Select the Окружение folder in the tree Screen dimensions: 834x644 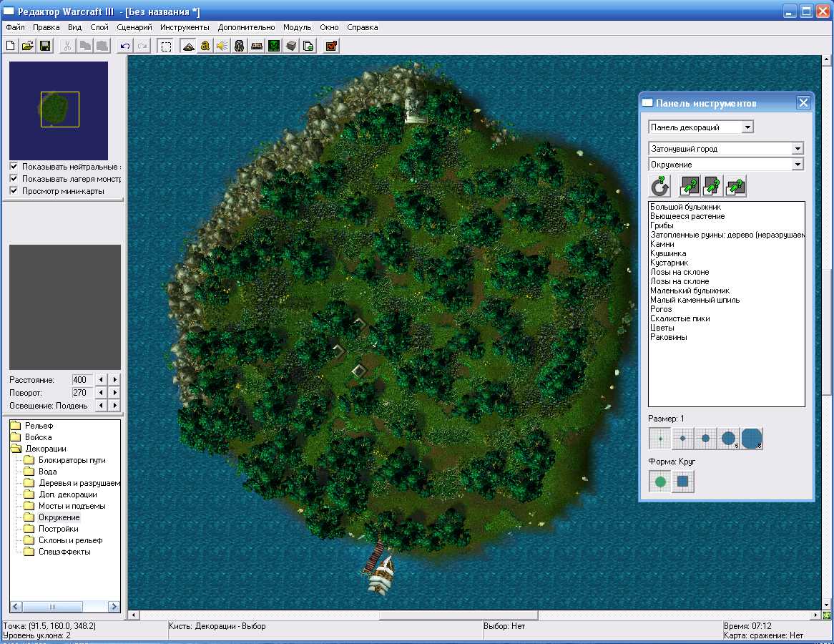click(59, 517)
